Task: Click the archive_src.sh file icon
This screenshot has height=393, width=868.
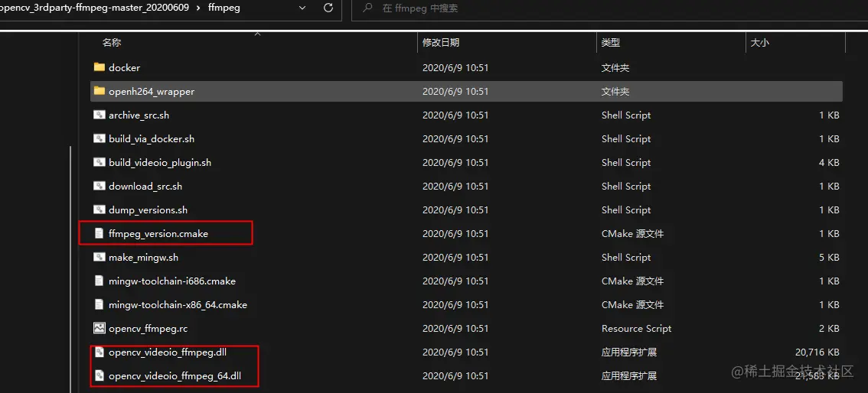Action: [99, 115]
